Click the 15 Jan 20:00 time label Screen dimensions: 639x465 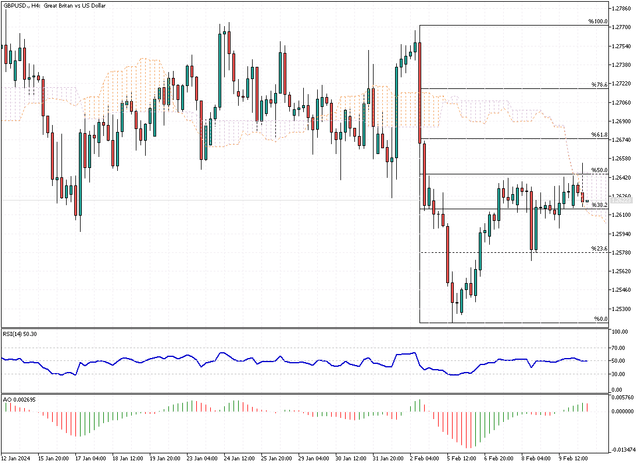53,458
